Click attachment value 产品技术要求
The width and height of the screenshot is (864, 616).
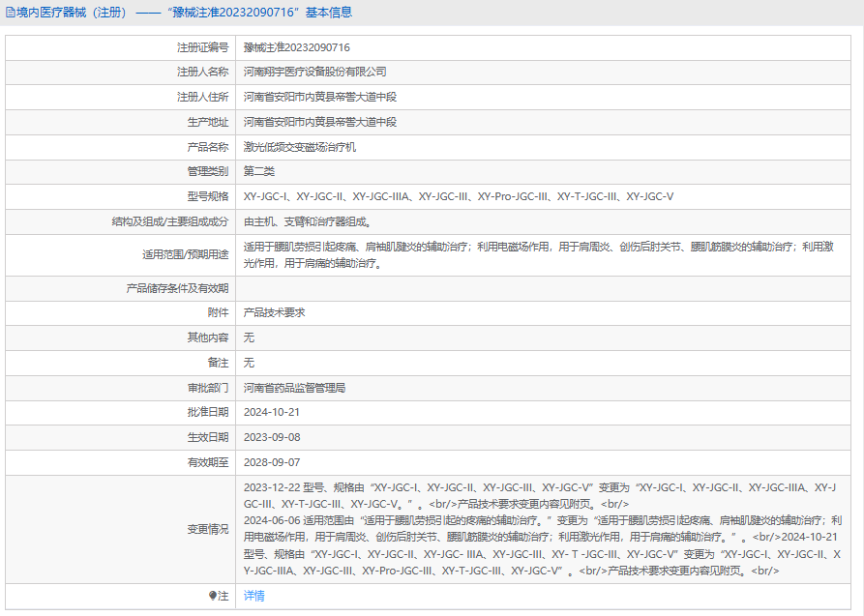(275, 312)
